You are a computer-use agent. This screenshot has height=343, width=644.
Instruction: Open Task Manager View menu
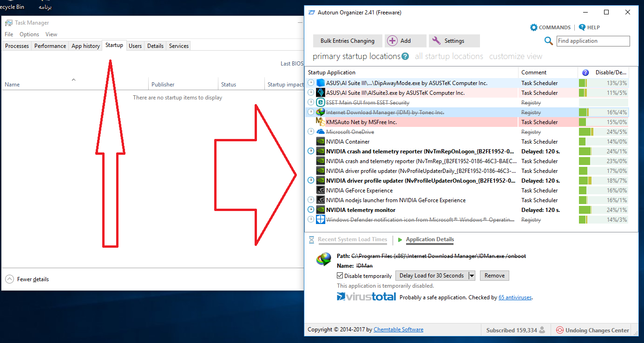point(51,34)
